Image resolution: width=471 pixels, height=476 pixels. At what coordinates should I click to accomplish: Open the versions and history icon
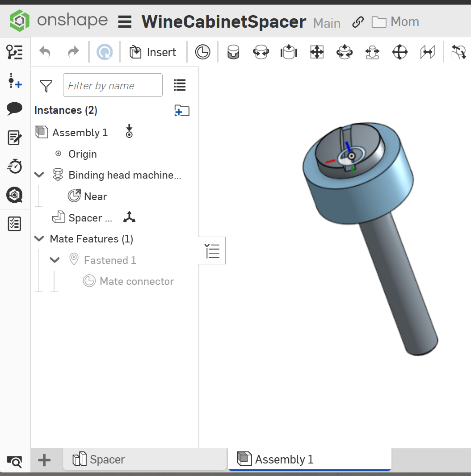point(15,81)
